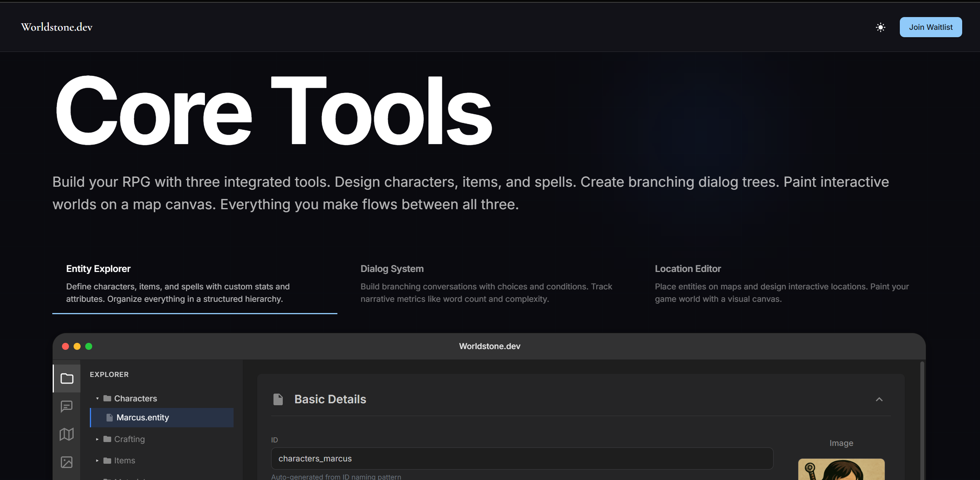
Task: Expand the Crafting folder arrow
Action: [x=97, y=439]
